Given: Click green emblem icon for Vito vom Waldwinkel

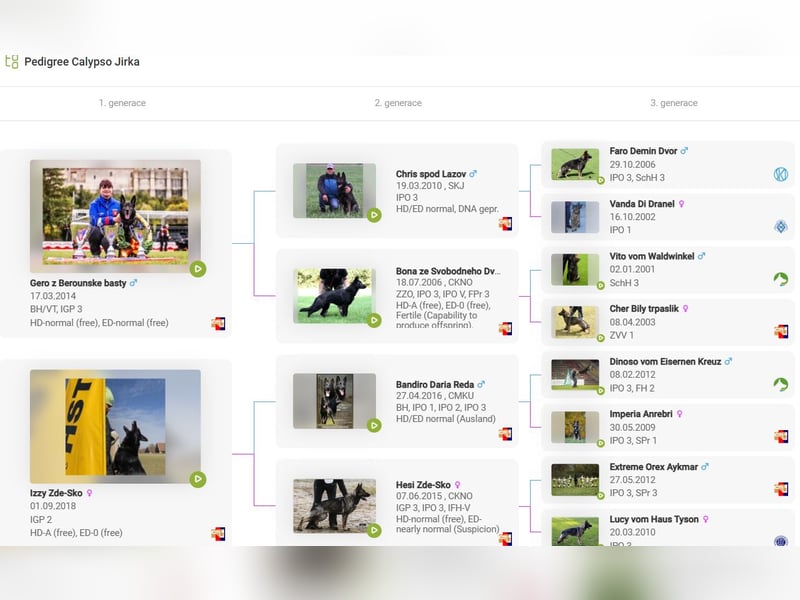Looking at the screenshot, I should tap(781, 279).
